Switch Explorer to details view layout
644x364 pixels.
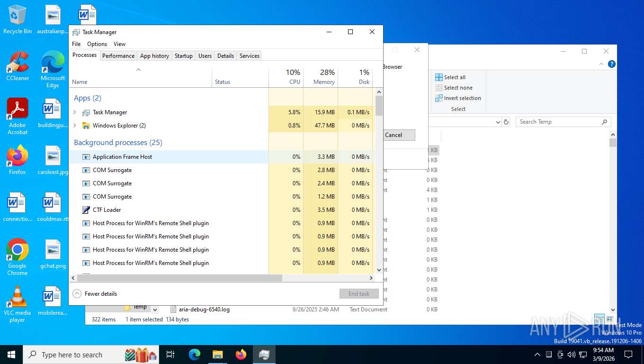[599, 319]
